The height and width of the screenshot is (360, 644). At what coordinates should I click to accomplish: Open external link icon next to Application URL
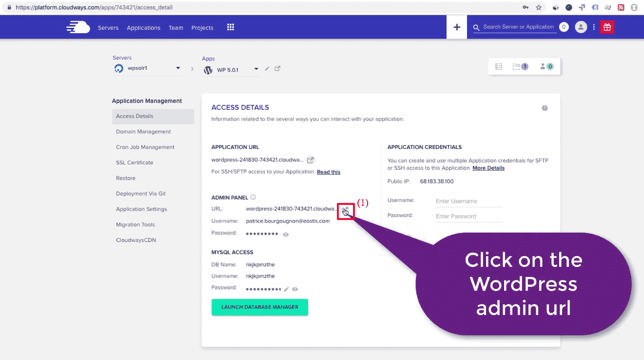pos(311,160)
